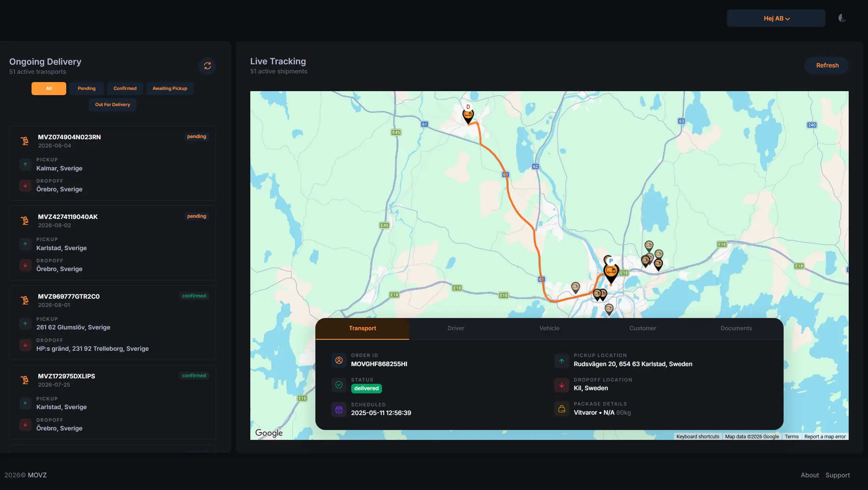868x490 pixels.
Task: Filter by Awaiting Pickup
Action: tap(170, 88)
